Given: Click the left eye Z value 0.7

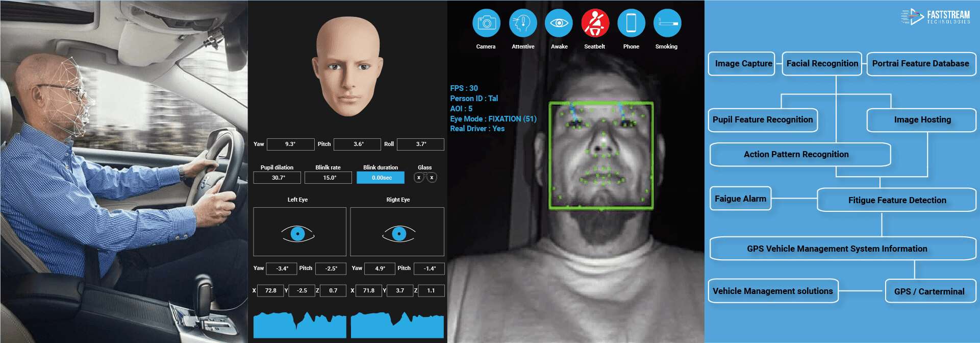Looking at the screenshot, I should tap(333, 291).
